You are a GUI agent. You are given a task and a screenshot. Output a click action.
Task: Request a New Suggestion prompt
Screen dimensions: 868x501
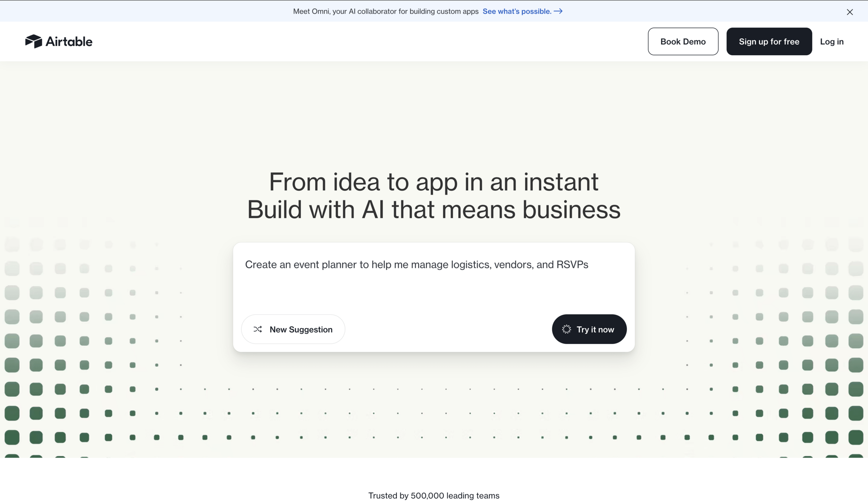click(x=300, y=329)
